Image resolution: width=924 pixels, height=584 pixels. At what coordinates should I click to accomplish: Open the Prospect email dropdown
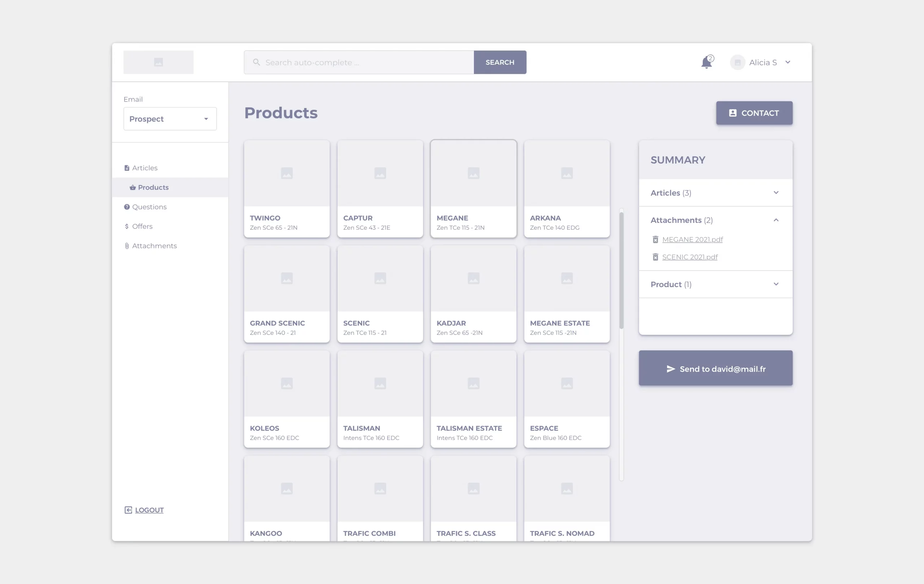pyautogui.click(x=170, y=119)
